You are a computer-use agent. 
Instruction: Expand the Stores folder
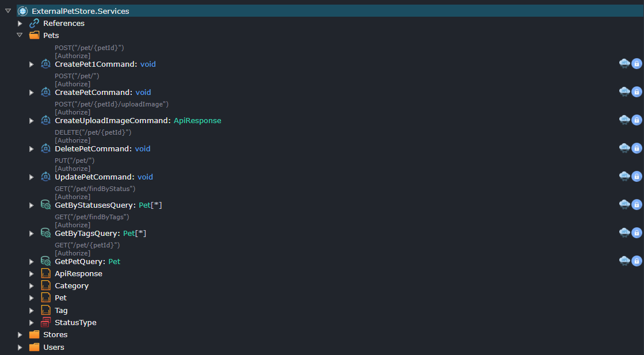coord(20,335)
